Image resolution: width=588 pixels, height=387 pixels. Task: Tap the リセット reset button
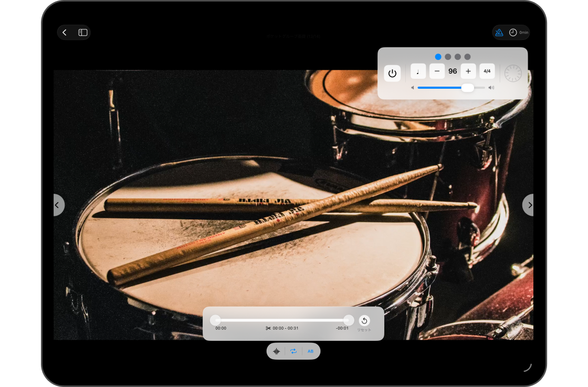[x=364, y=322]
